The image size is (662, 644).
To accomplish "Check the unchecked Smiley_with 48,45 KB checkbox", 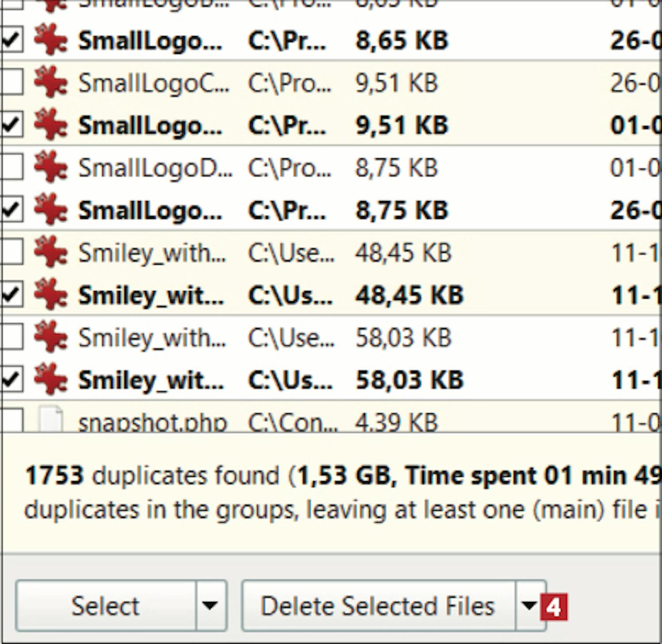I will (11, 251).
